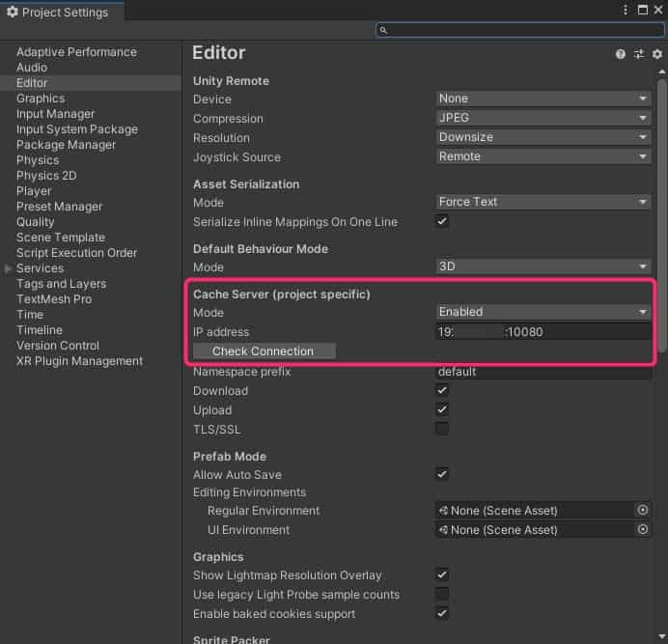Open the Asset Serialization Mode dropdown

(x=543, y=202)
